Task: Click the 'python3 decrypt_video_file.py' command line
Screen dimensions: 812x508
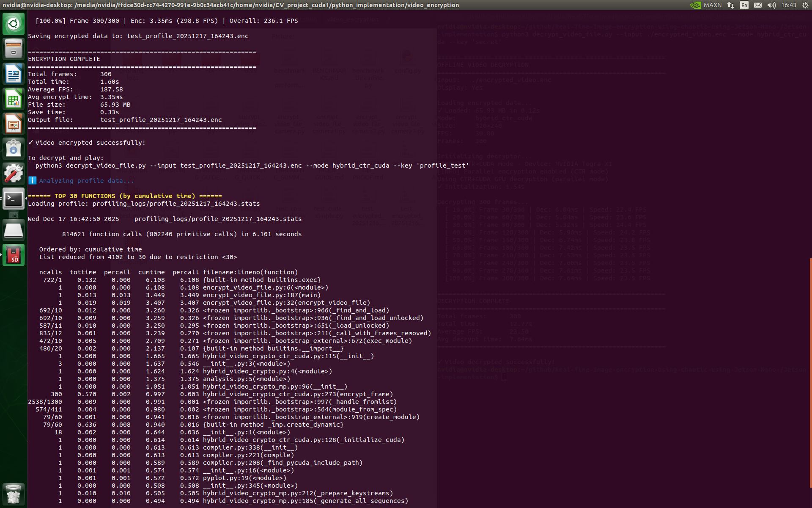Action: click(x=252, y=166)
